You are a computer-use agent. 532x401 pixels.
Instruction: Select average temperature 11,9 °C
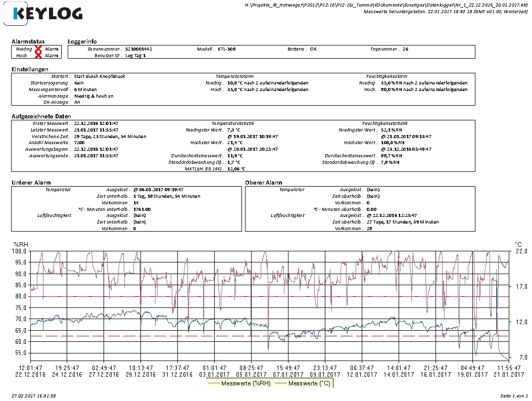click(x=235, y=156)
